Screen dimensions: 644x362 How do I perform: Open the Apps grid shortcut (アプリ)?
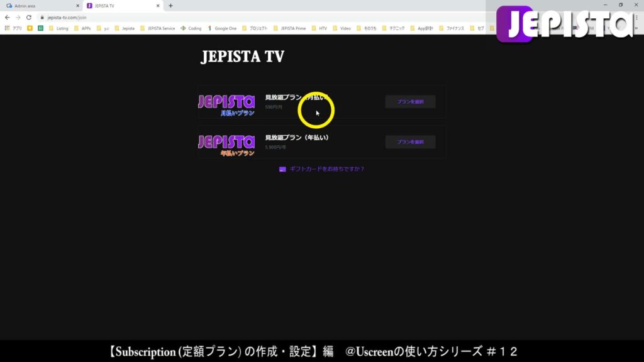[x=13, y=28]
